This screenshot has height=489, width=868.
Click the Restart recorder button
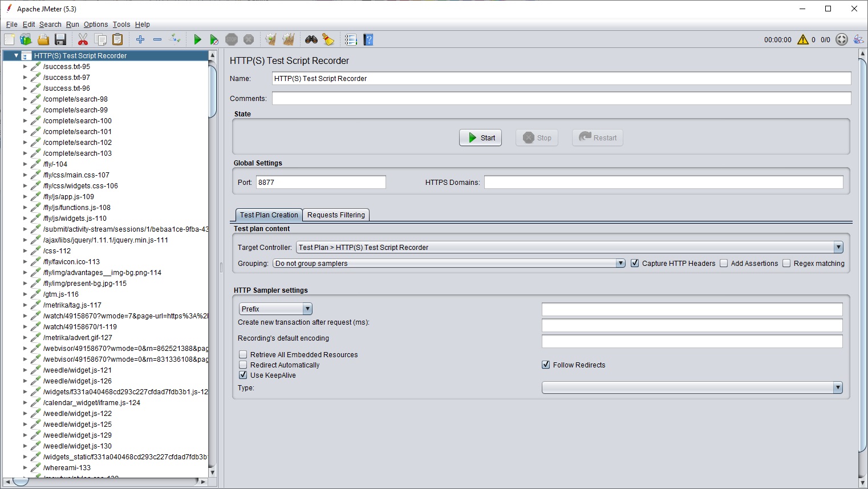598,138
